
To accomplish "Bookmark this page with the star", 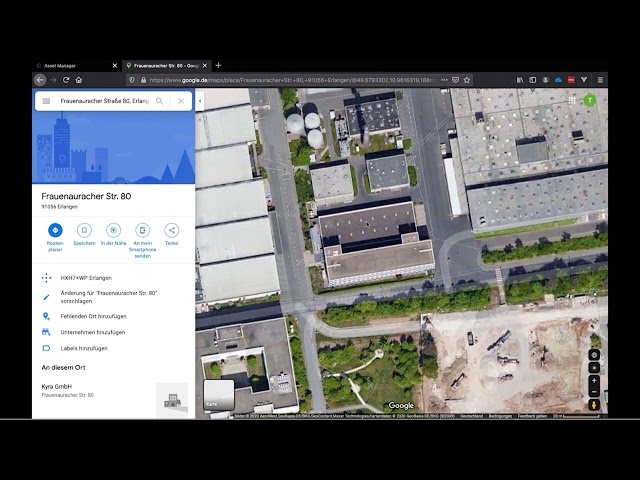I will [x=467, y=80].
